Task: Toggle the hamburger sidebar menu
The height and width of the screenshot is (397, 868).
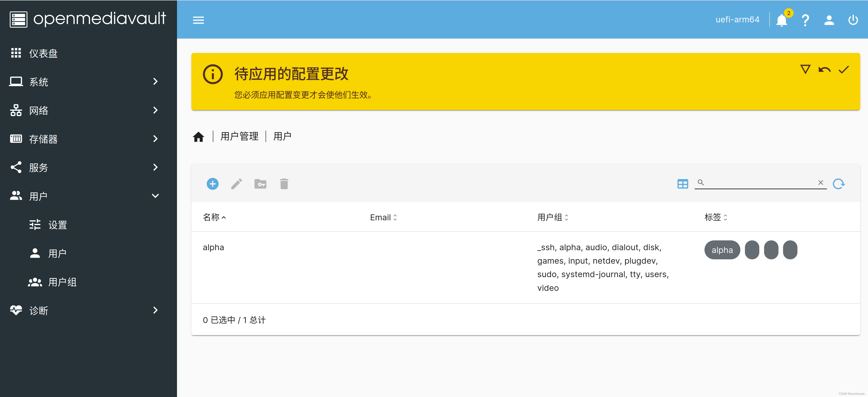Action: point(198,20)
